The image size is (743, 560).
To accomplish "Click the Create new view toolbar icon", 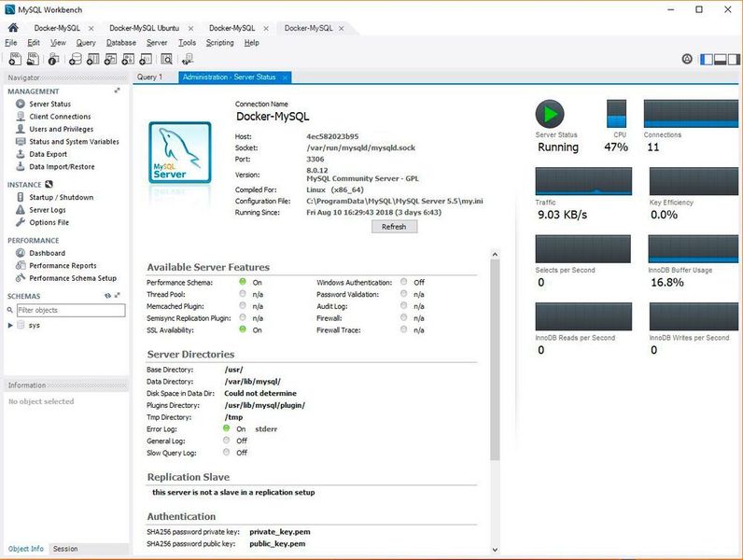I will 110,59.
